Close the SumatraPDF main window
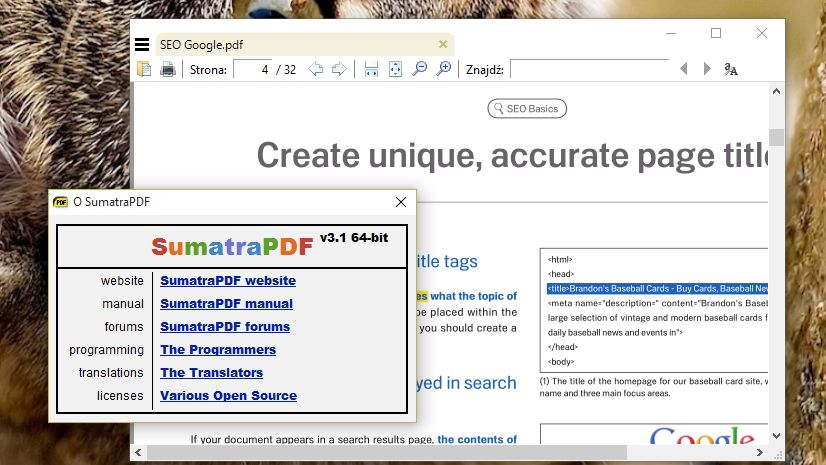Viewport: 826px width, 465px height. point(762,33)
